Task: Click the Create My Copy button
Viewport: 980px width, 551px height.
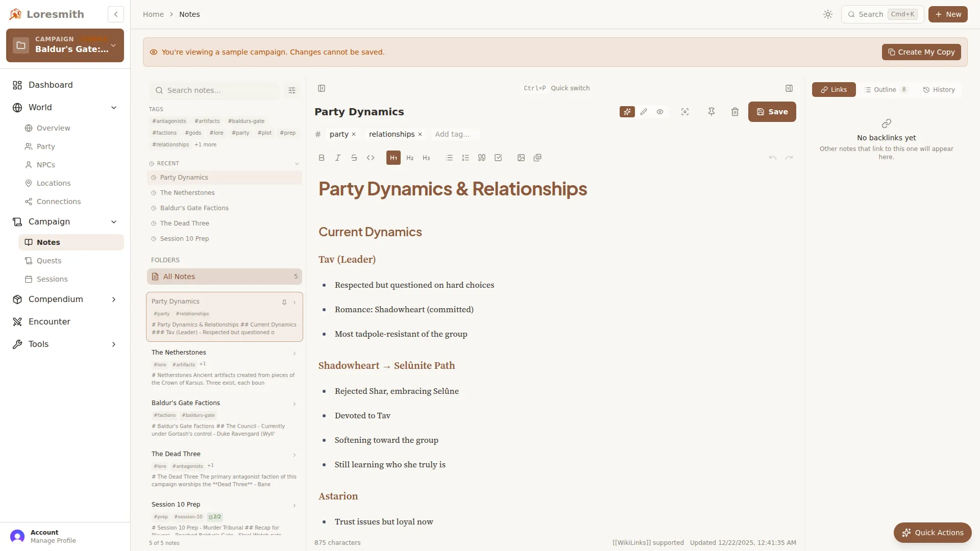Action: coord(921,52)
